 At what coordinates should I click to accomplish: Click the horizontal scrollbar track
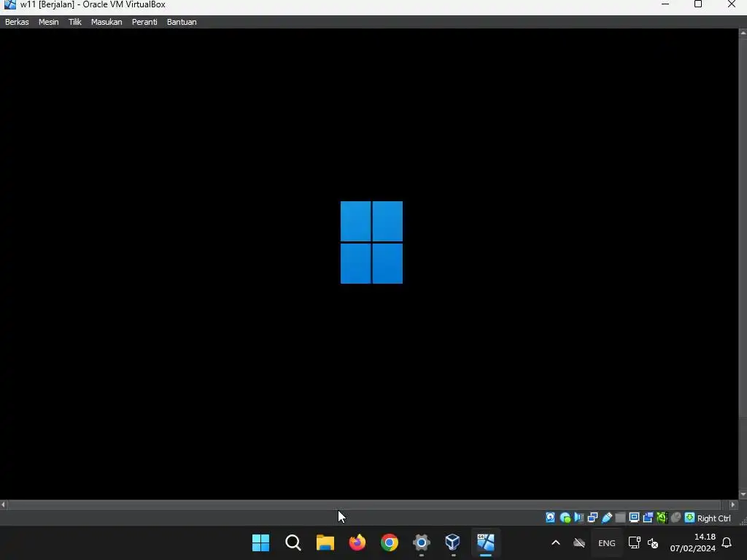click(365, 505)
